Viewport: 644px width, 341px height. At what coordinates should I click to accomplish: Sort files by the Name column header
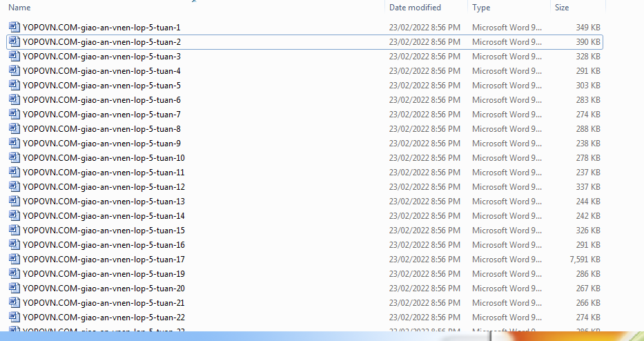click(19, 8)
